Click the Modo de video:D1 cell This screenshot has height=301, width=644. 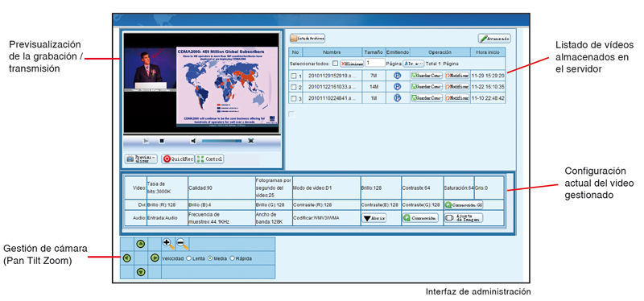pos(326,188)
